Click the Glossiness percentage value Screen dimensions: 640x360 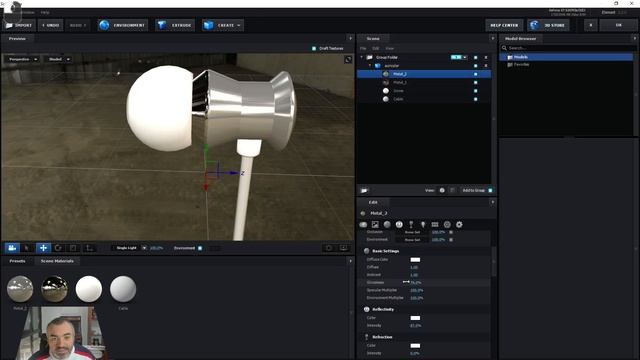click(x=416, y=282)
